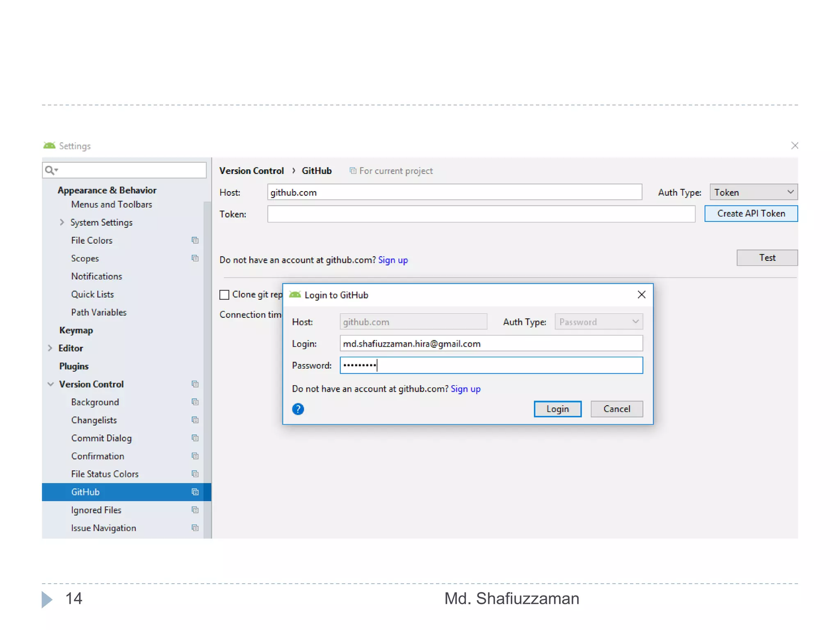This screenshot has height=630, width=840.
Task: Click project-level icon beside Changelists
Action: (x=195, y=420)
